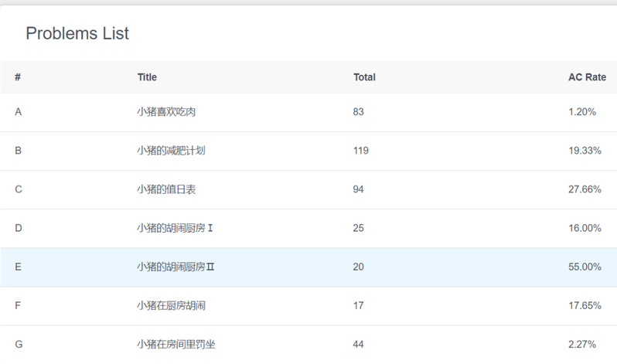617x364 pixels.
Task: Open problem 小猪喜欢吃肉
Action: click(x=166, y=112)
